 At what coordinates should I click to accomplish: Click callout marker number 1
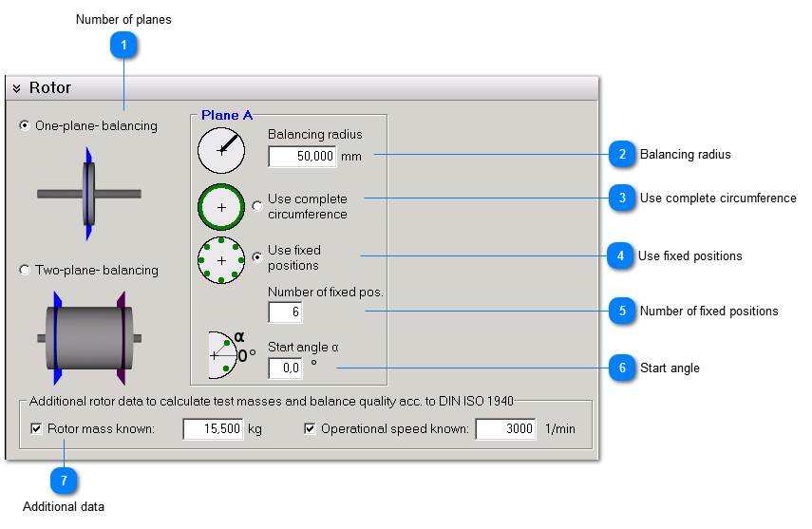(x=123, y=44)
